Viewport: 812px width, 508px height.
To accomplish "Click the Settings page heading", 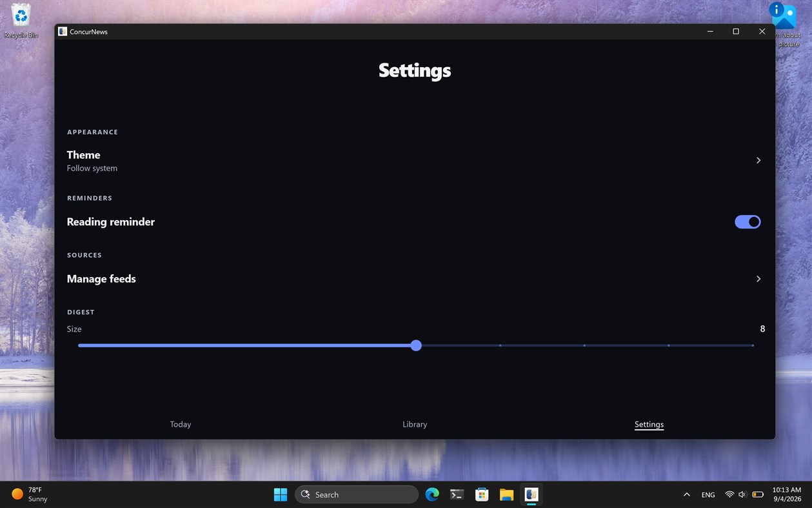I will pos(415,70).
